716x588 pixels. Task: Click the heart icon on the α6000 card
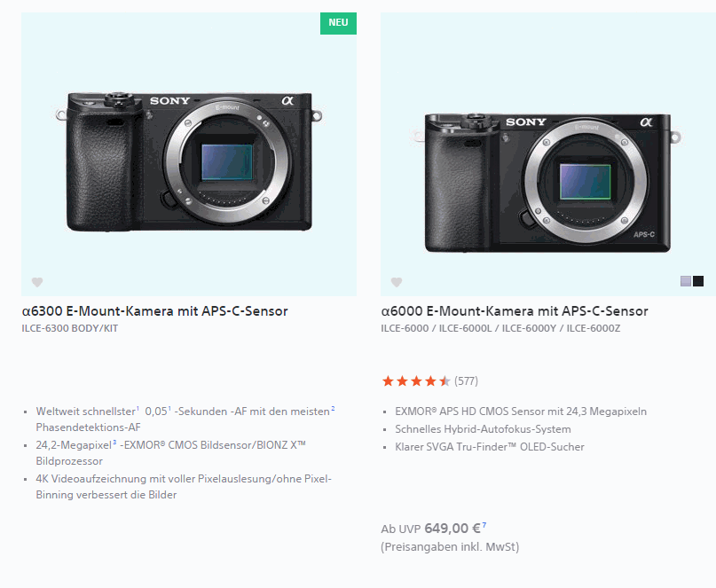(397, 282)
